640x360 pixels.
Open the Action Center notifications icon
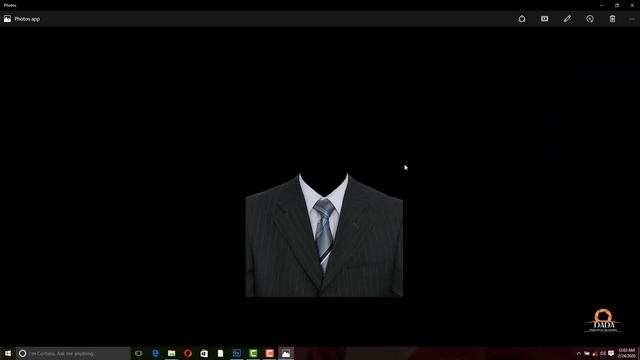click(611, 353)
